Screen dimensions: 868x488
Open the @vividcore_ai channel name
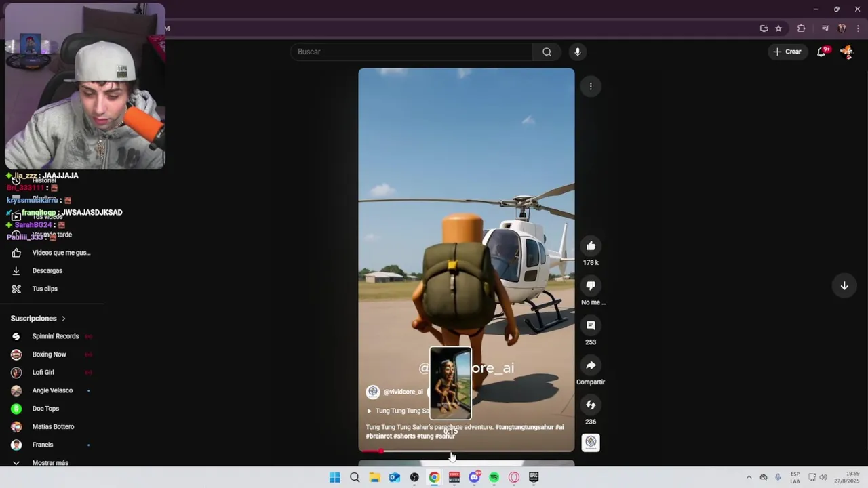point(403,392)
